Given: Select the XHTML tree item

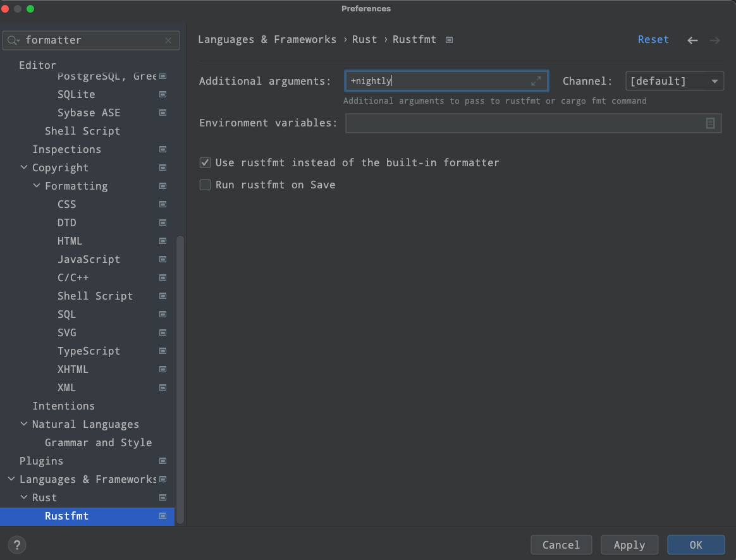Looking at the screenshot, I should (73, 369).
